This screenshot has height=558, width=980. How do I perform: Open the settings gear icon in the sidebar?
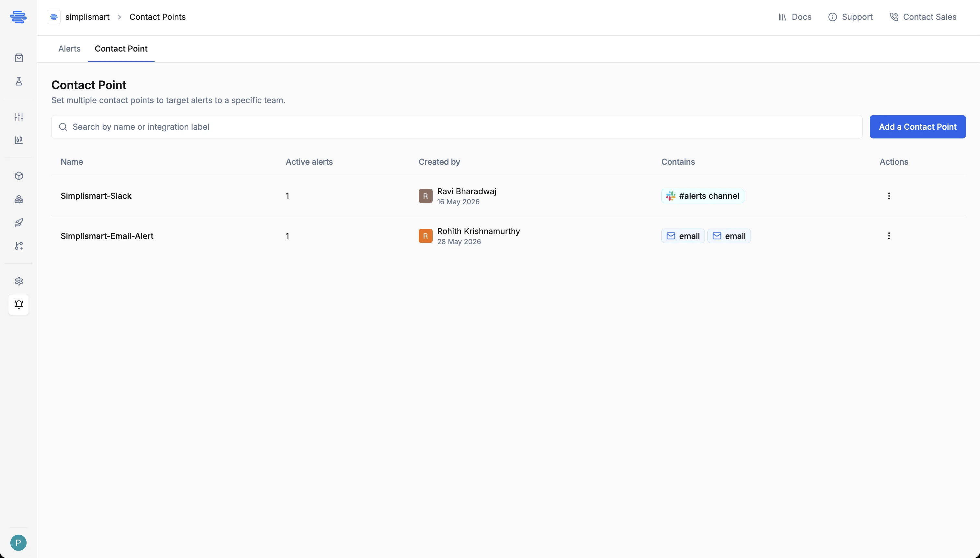tap(19, 281)
